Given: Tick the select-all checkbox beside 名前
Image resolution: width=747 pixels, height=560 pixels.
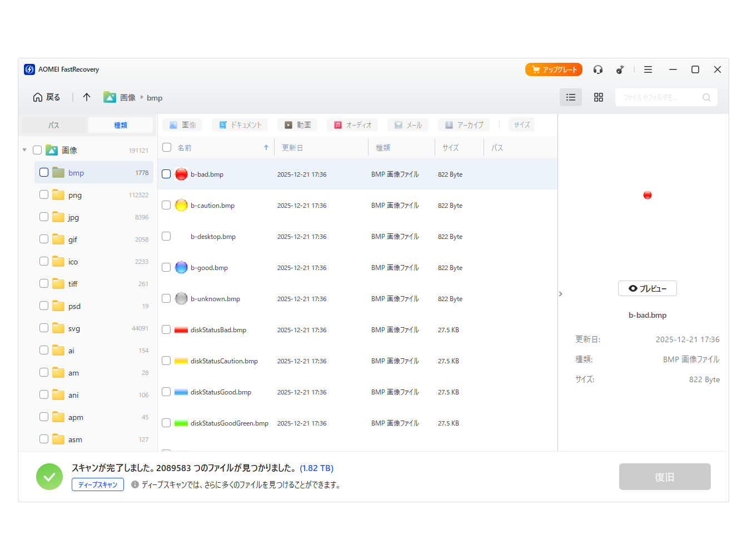Looking at the screenshot, I should (167, 147).
